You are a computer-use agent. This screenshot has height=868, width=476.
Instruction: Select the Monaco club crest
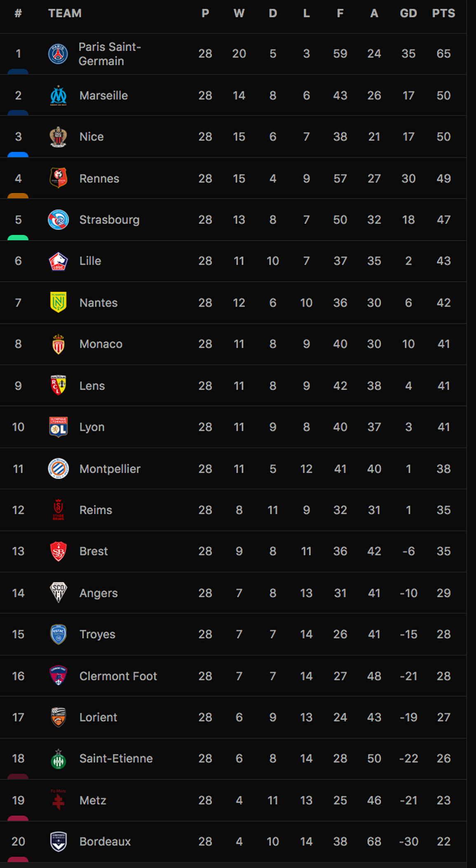[58, 344]
